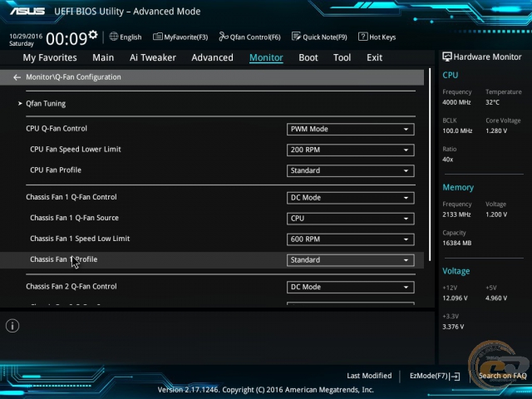Switch to the Main tab
Viewport: 532px width, 399px height.
click(103, 57)
